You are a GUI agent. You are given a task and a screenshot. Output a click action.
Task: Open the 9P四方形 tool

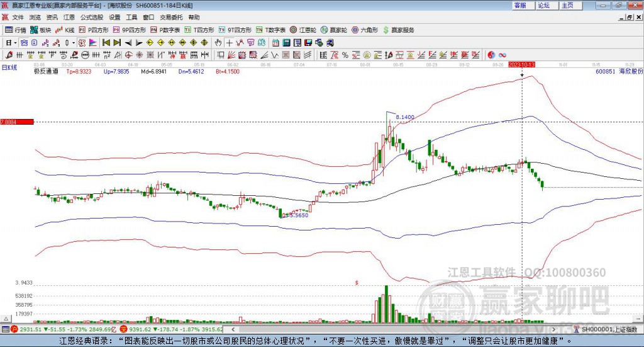coord(130,30)
